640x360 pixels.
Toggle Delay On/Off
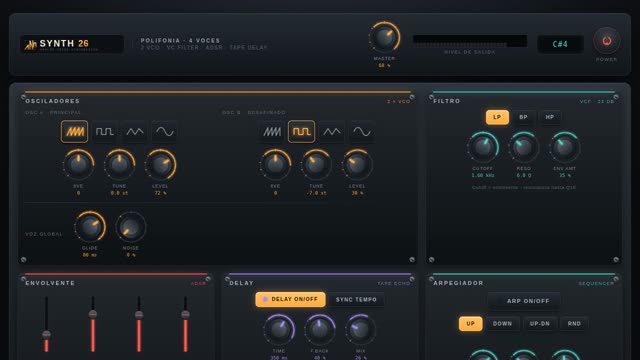pyautogui.click(x=290, y=299)
